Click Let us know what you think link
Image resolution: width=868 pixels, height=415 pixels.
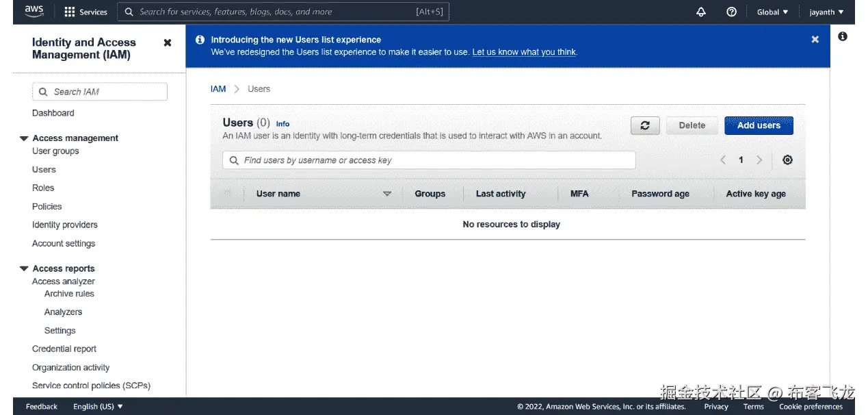tap(524, 52)
